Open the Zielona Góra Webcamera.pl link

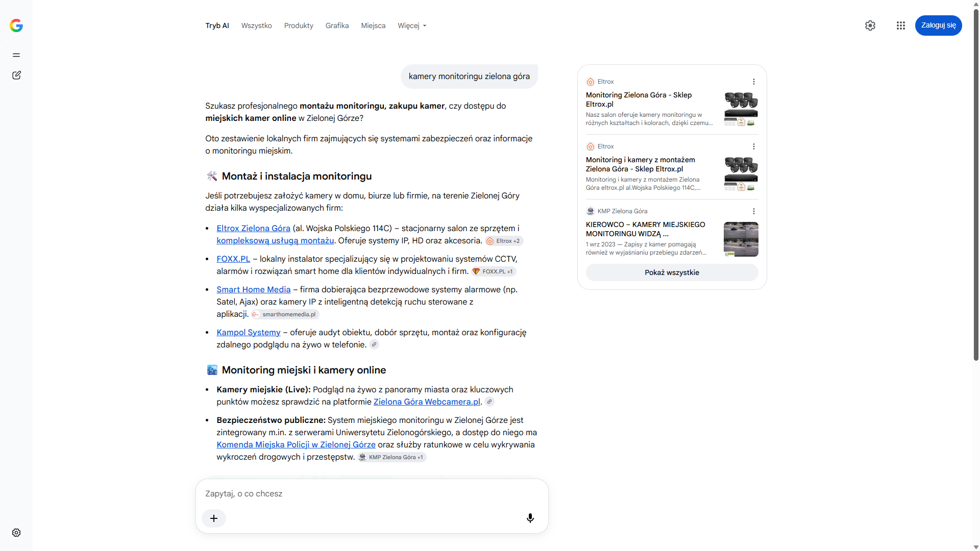(x=427, y=402)
